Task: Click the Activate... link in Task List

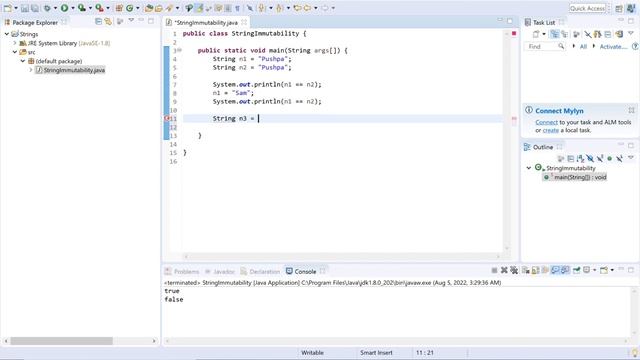Action: coord(613,47)
